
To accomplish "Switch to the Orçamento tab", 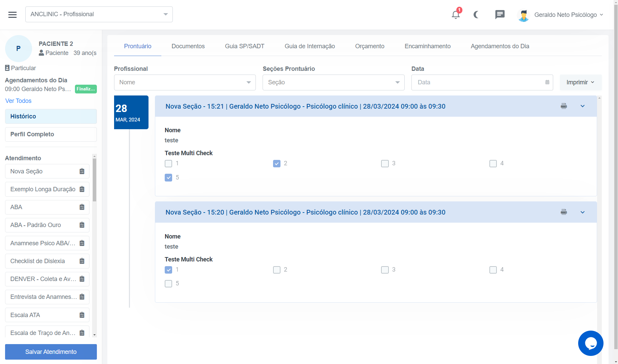I will pyautogui.click(x=370, y=46).
